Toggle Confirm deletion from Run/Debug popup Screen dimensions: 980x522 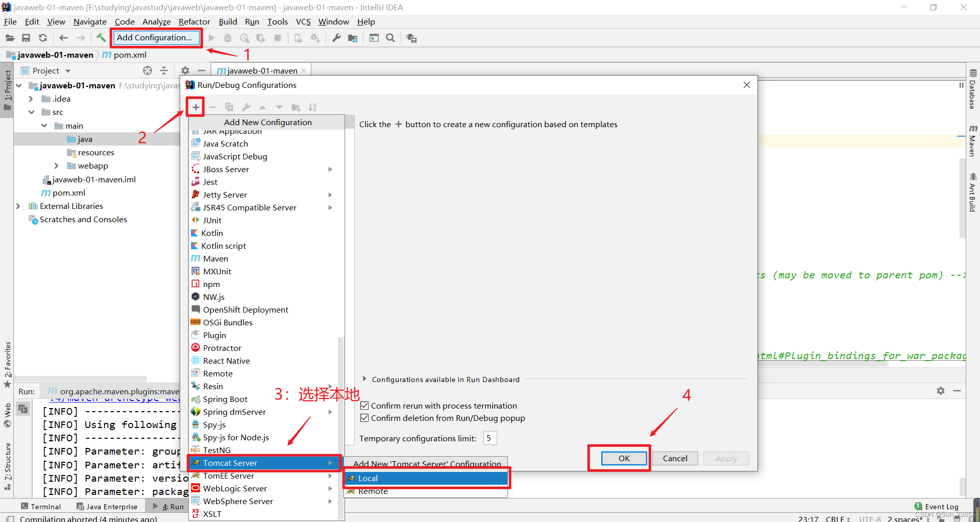click(364, 418)
